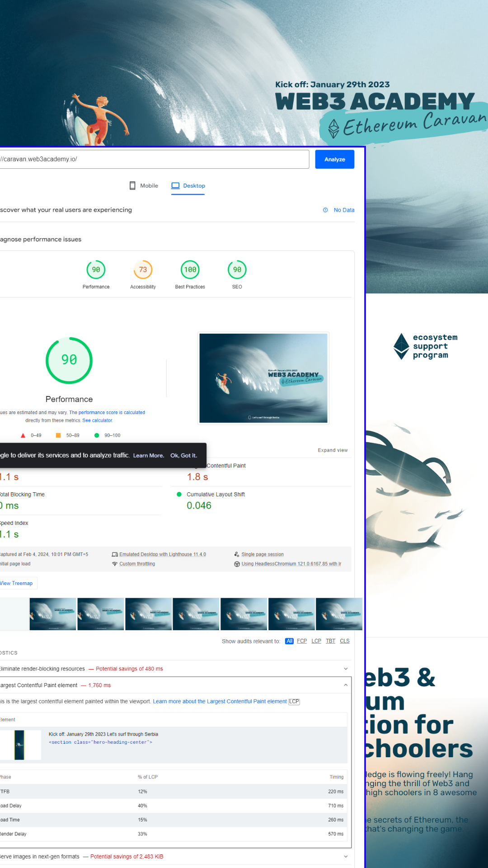
Task: Switch to the Mobile tab
Action: point(144,186)
